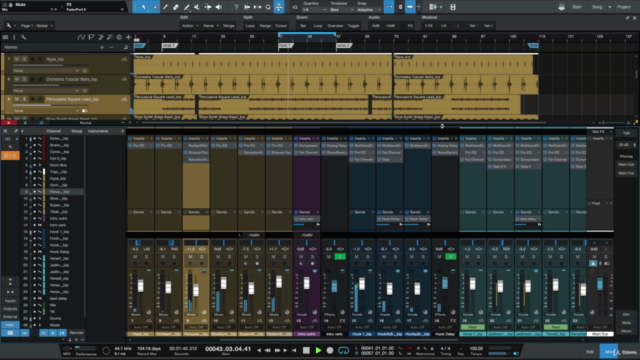
Task: Open the Start page tab
Action: coord(577,7)
